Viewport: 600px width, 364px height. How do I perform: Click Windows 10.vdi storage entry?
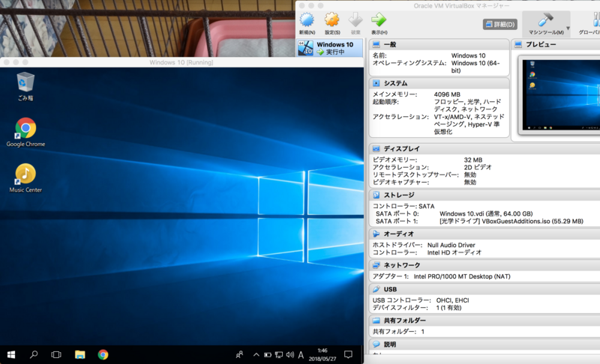click(x=486, y=214)
